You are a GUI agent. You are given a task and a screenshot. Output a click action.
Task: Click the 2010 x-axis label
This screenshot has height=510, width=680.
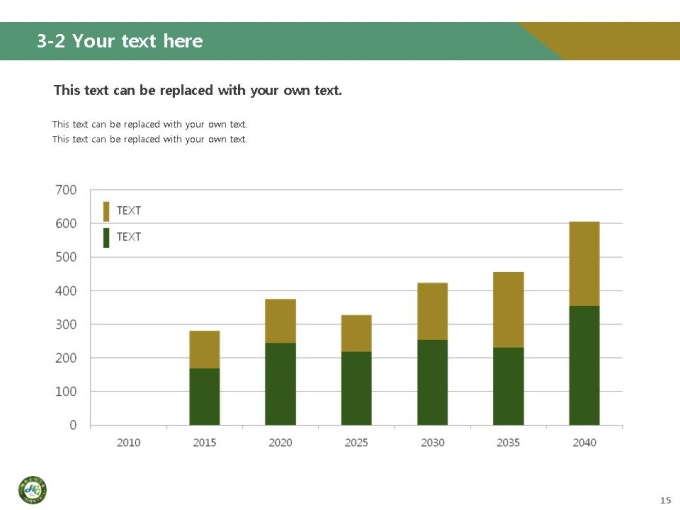click(x=129, y=443)
